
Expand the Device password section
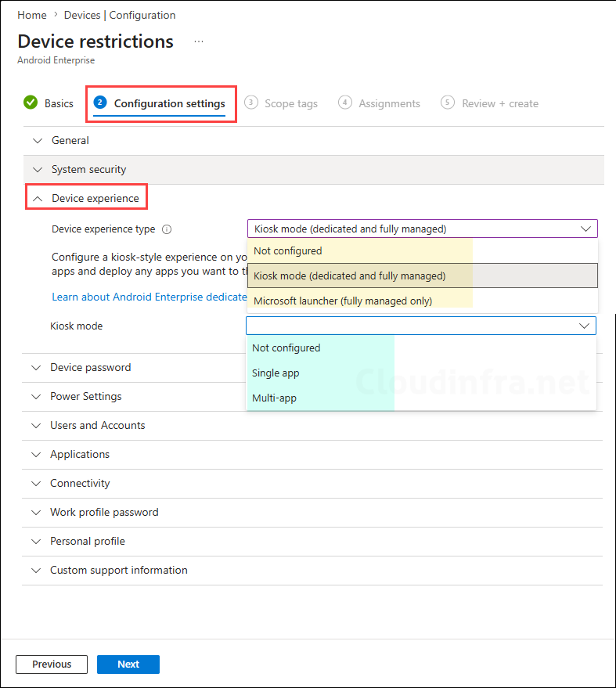click(x=312, y=367)
